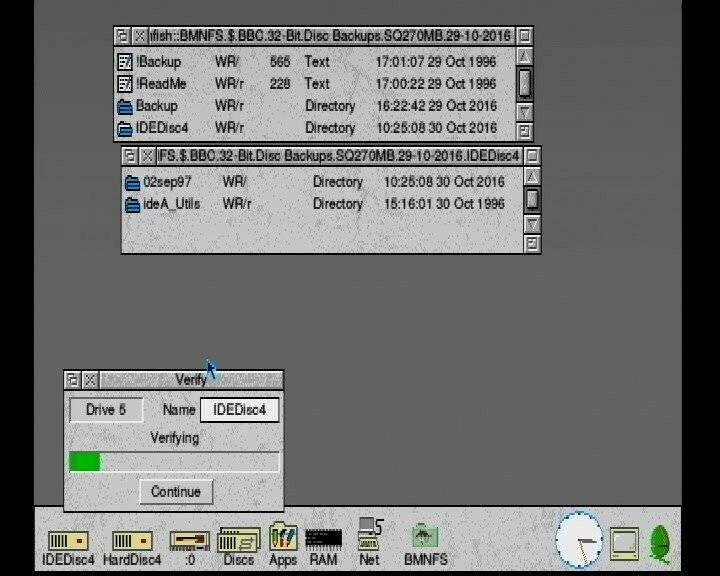The height and width of the screenshot is (576, 720).
Task: Click the Drive 5 label in Verify dialog
Action: click(106, 410)
